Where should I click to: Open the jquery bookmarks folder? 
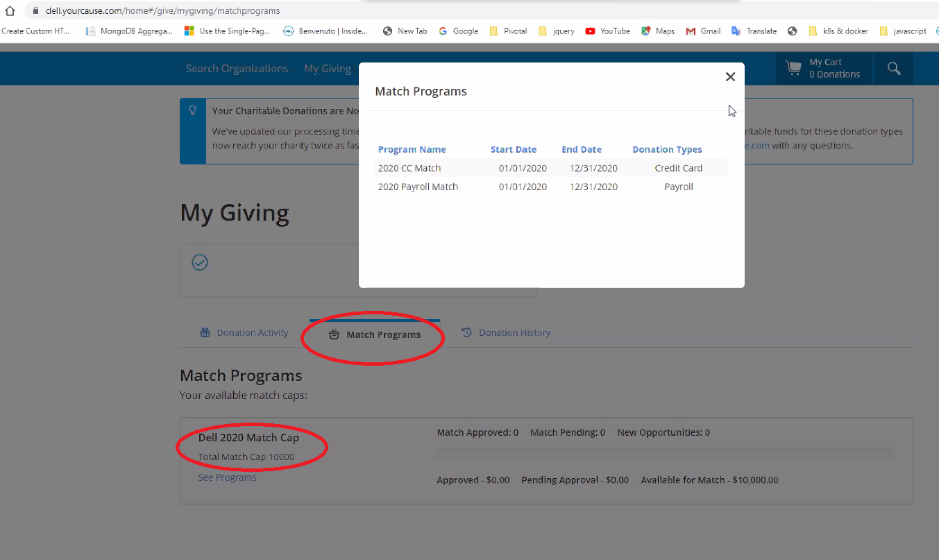(556, 31)
